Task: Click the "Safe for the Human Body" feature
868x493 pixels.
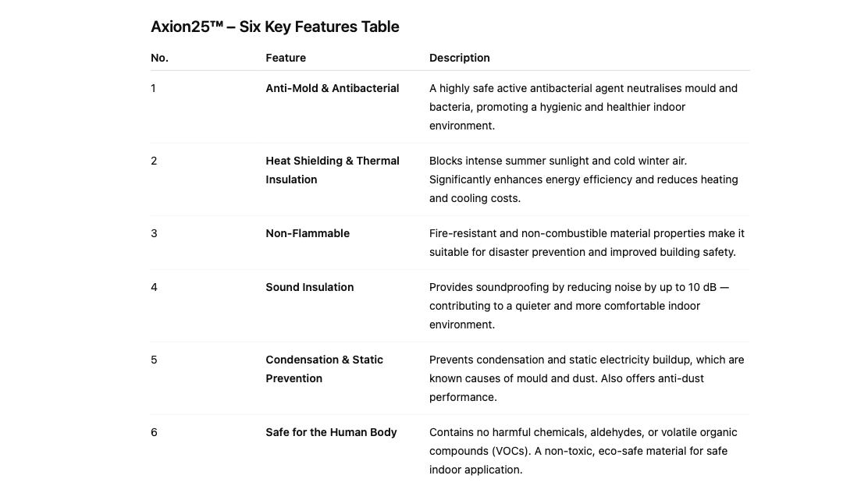Action: pos(331,432)
